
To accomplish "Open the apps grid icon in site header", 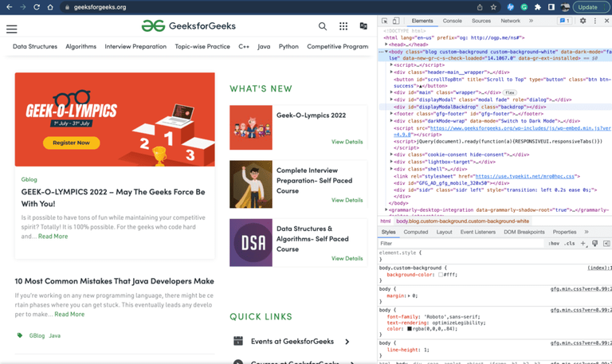I will [x=343, y=26].
